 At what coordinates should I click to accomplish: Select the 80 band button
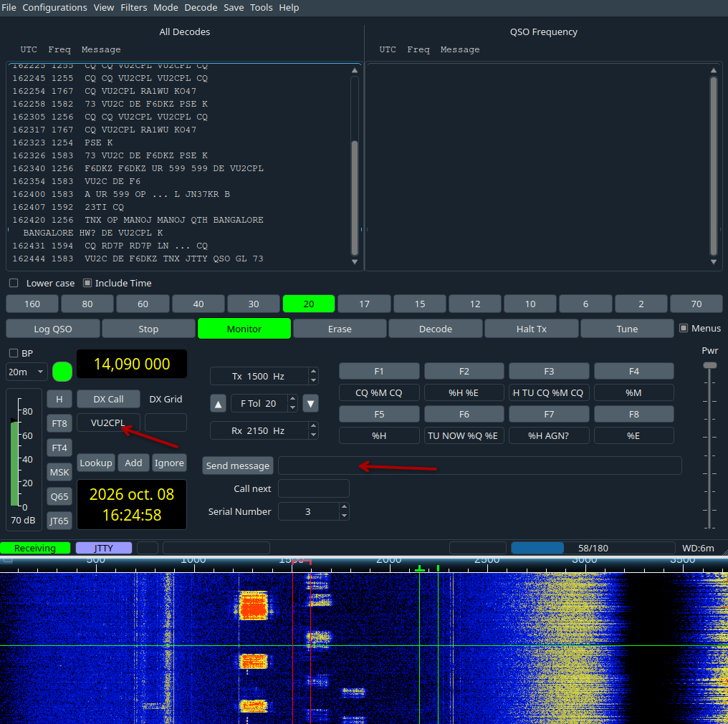point(87,304)
